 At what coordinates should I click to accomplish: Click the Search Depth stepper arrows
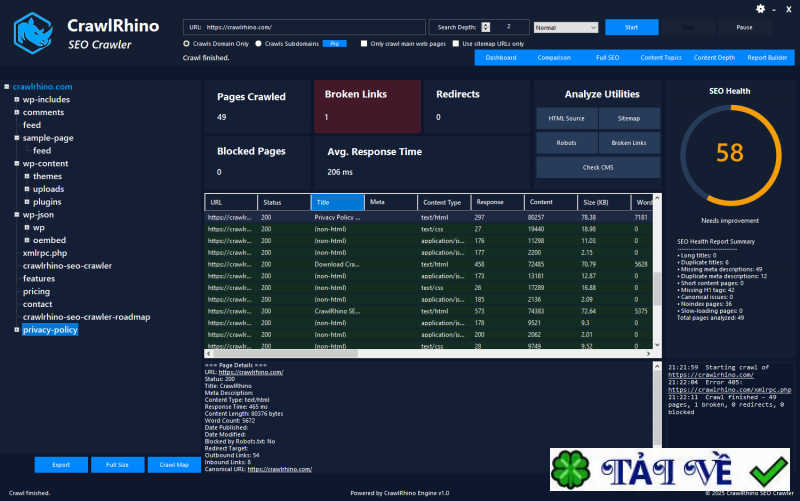pyautogui.click(x=486, y=27)
